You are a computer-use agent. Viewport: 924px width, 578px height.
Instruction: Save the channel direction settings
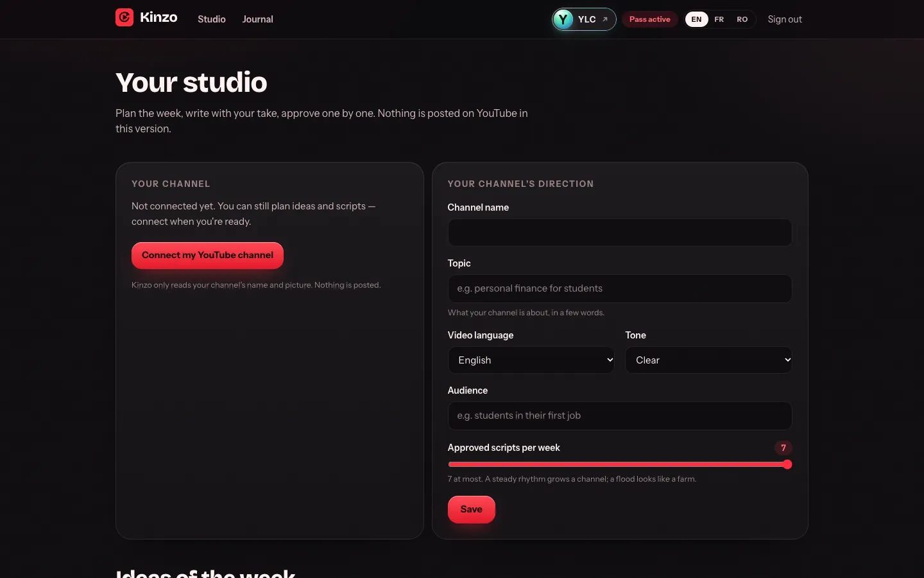[472, 509]
